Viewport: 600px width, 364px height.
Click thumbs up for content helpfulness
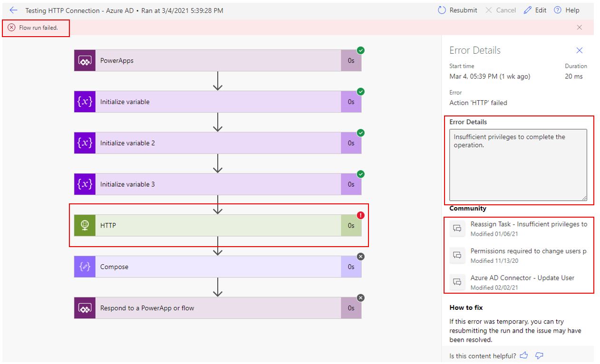pyautogui.click(x=524, y=355)
